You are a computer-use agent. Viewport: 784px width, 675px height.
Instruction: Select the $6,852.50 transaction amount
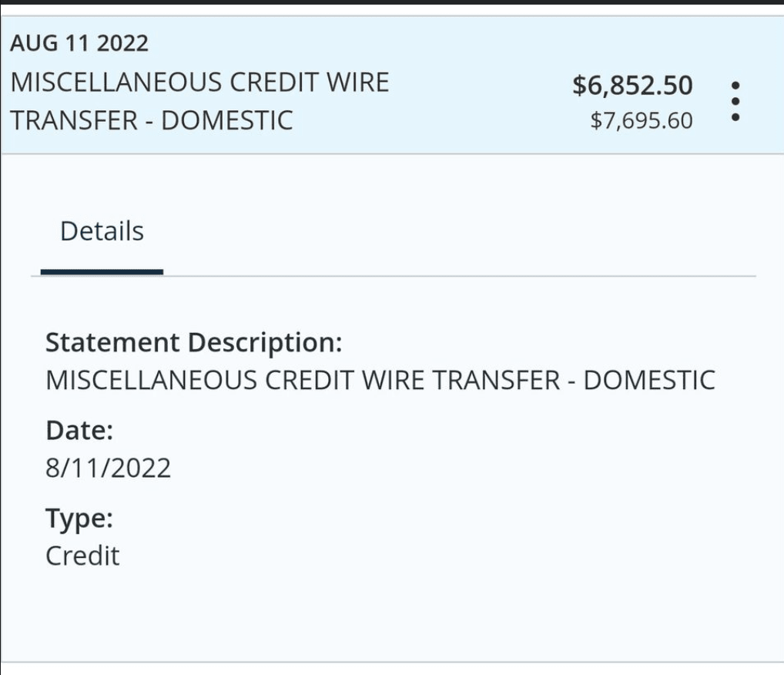(632, 85)
